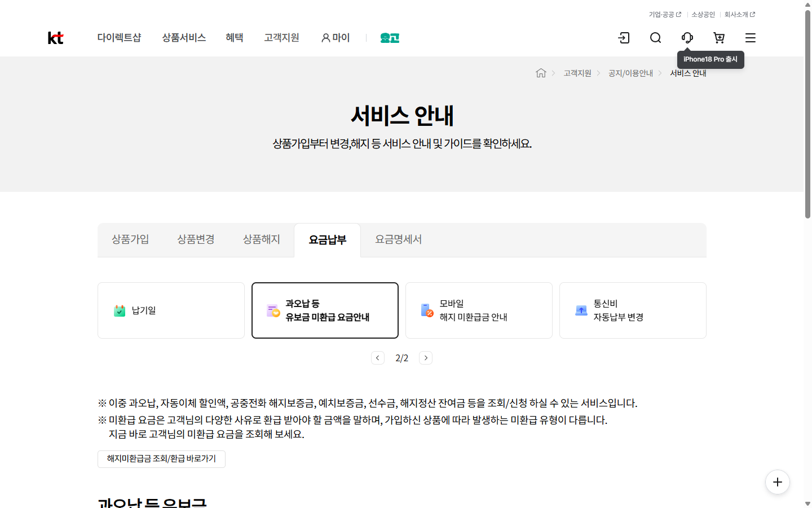Open 혜택 menu

(235, 38)
